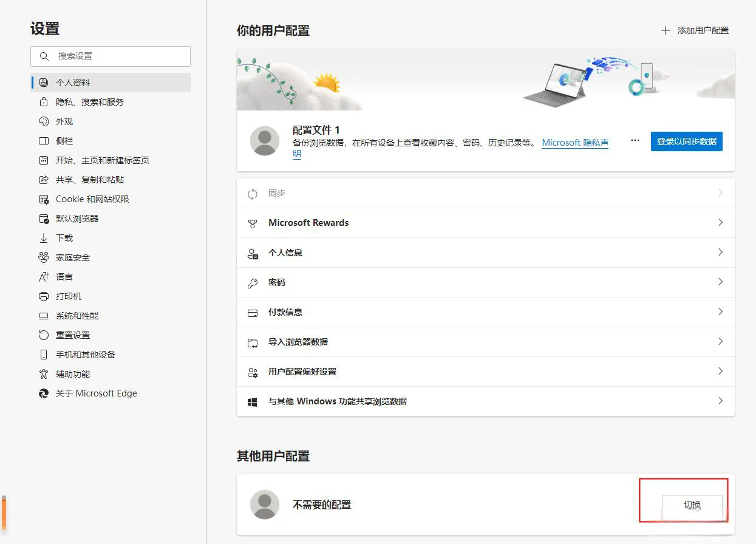Click the Windows logo icon for 共享浏览数据
Image resolution: width=756 pixels, height=544 pixels.
pos(253,402)
